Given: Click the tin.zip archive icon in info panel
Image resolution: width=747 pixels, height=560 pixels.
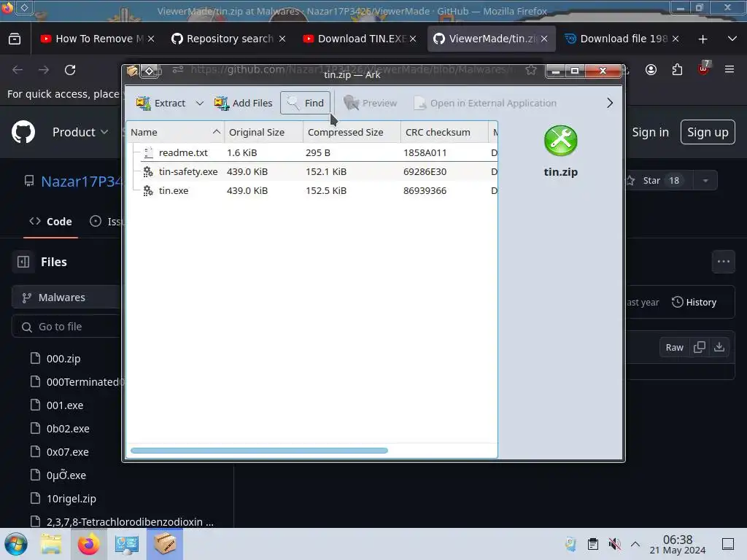Looking at the screenshot, I should click(560, 141).
